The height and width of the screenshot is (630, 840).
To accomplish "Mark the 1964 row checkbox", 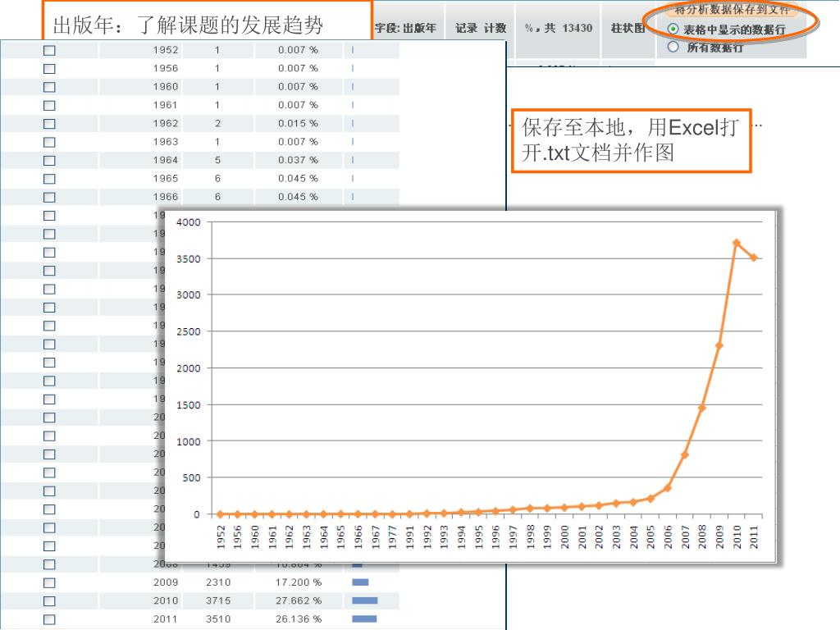I will [x=49, y=160].
